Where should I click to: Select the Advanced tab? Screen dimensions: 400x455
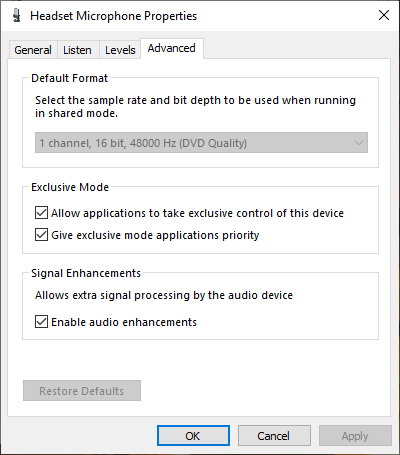click(172, 49)
